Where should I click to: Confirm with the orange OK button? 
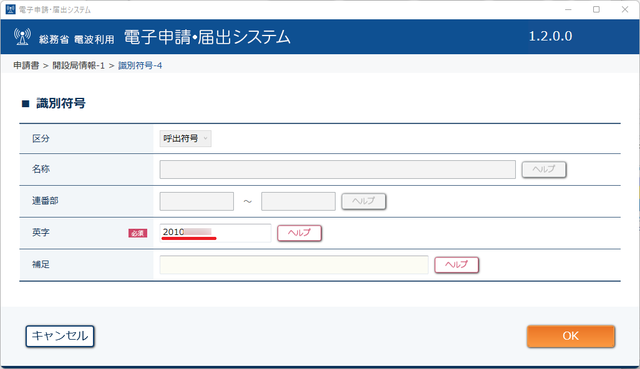point(571,336)
